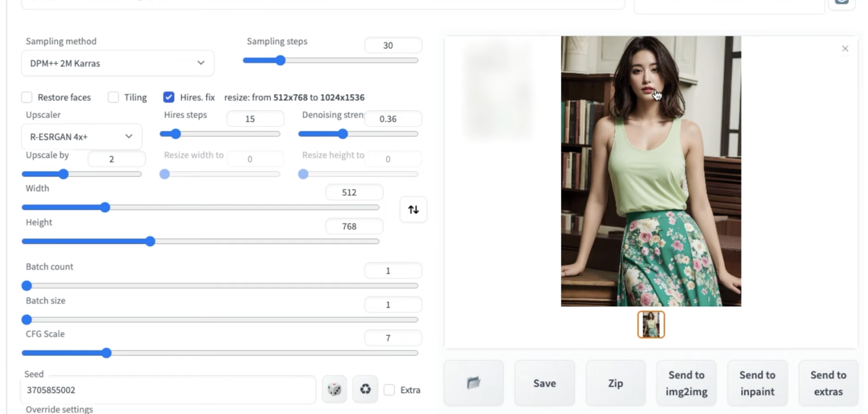Click the Sampling steps value field 30

(393, 45)
